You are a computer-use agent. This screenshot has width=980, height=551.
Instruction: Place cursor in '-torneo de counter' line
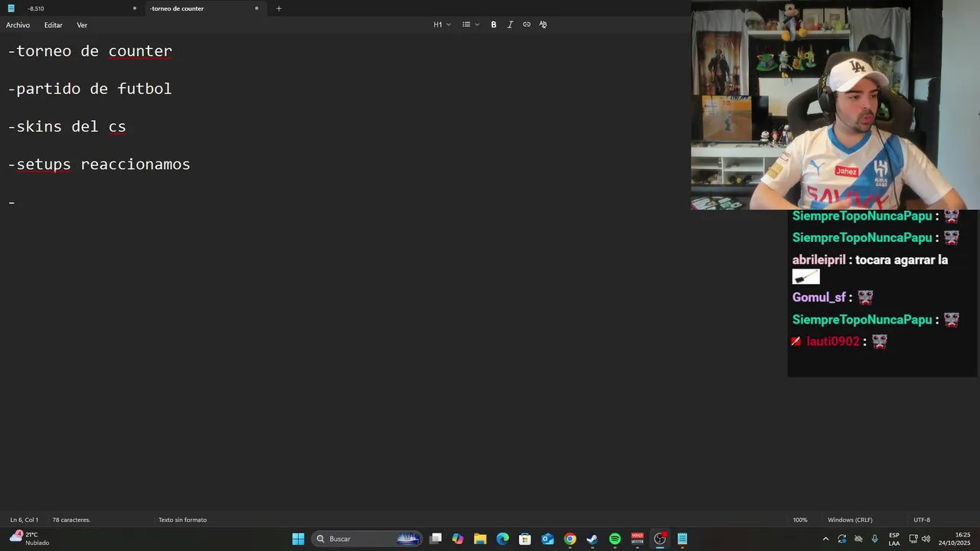point(90,51)
